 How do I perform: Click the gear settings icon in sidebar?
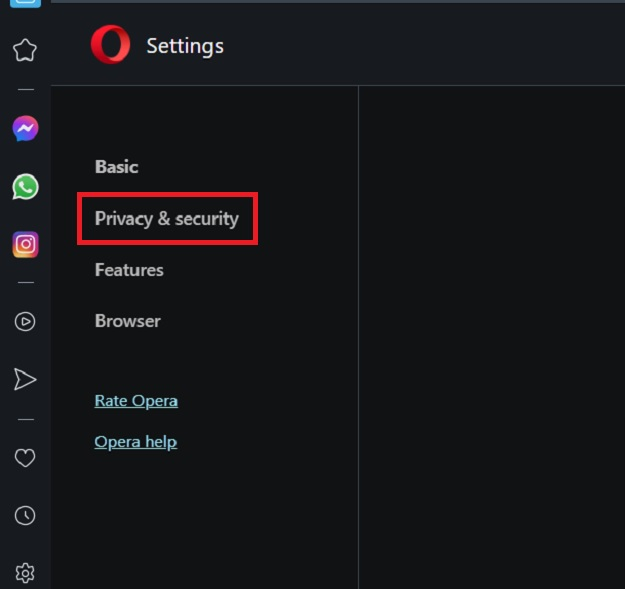[25, 573]
